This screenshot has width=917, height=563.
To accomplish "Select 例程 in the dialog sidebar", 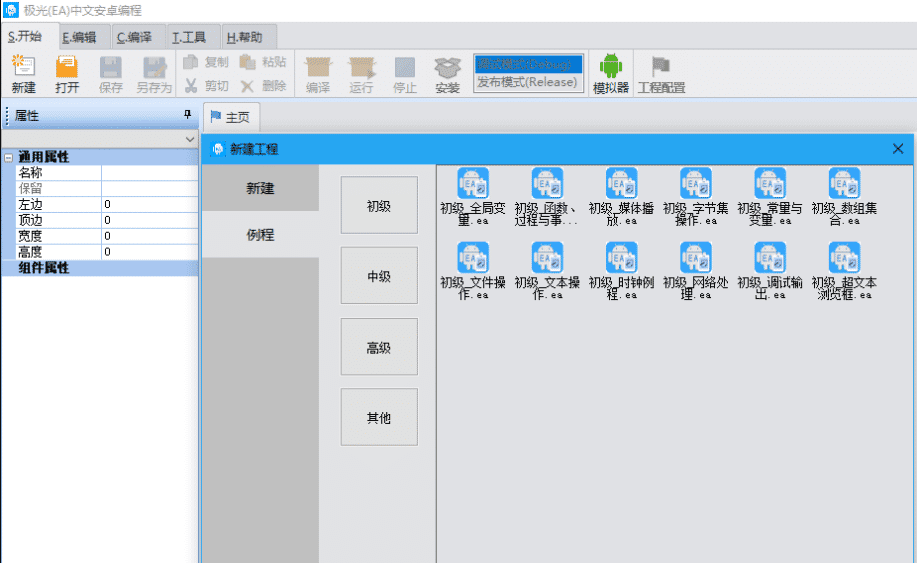I will pyautogui.click(x=260, y=234).
